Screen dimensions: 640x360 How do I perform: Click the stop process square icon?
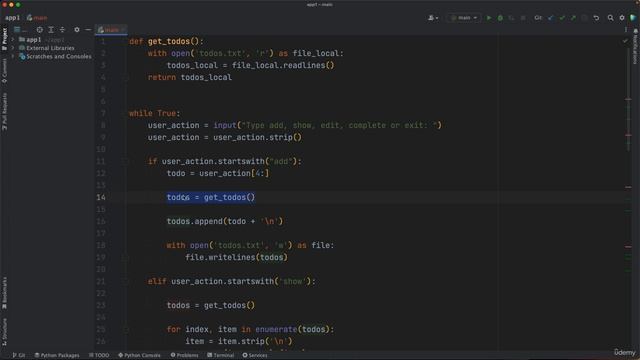coord(523,18)
